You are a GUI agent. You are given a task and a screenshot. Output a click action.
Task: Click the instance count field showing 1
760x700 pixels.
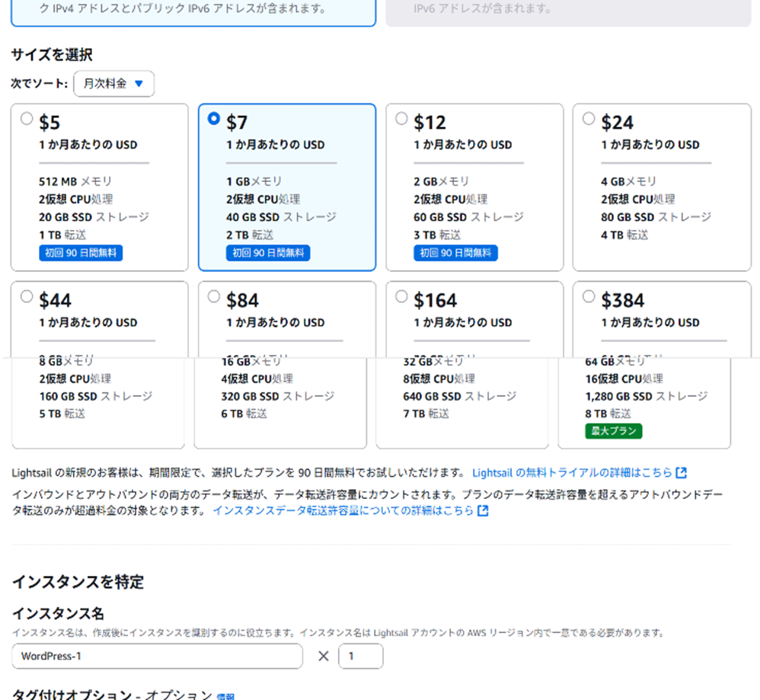[360, 656]
